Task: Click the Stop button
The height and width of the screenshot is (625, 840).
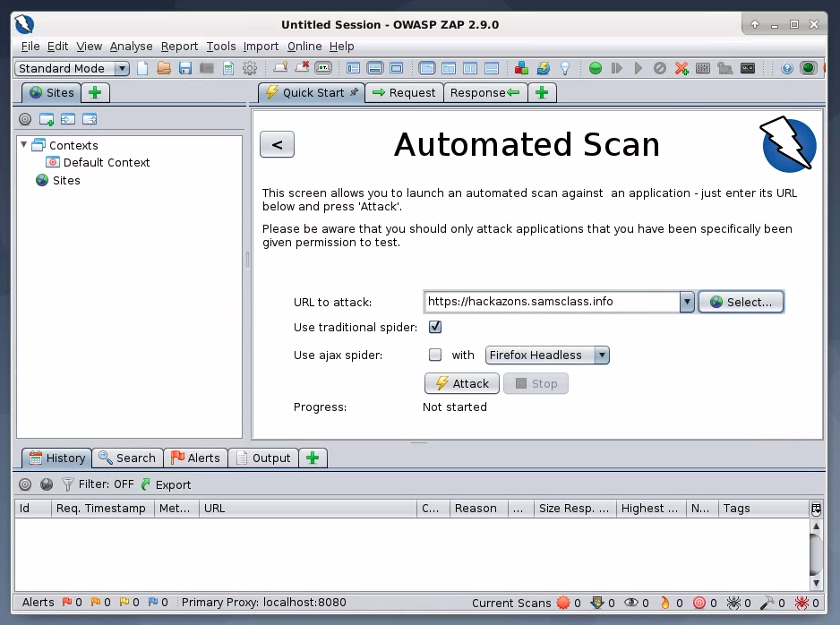Action: click(536, 383)
